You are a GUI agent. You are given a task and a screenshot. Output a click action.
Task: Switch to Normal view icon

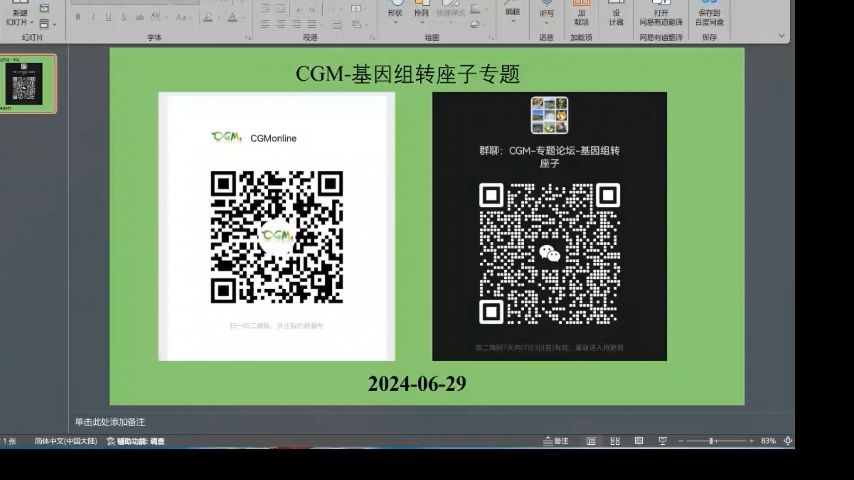point(591,441)
